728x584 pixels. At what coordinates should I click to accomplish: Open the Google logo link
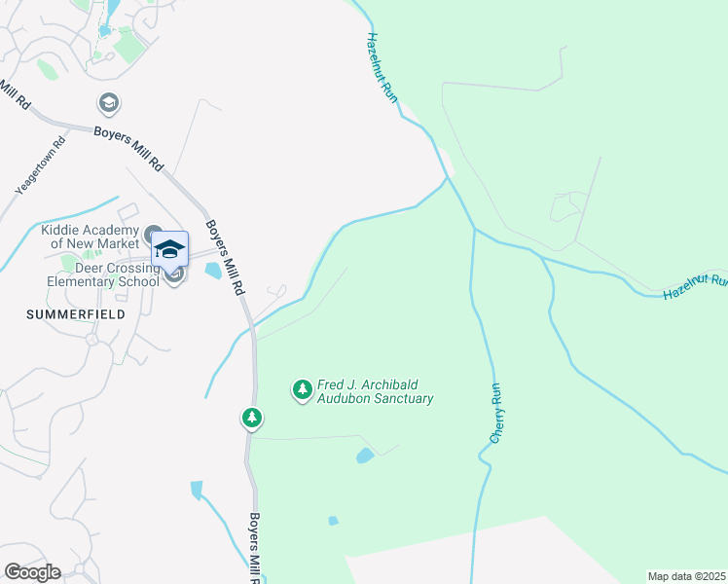(x=32, y=572)
